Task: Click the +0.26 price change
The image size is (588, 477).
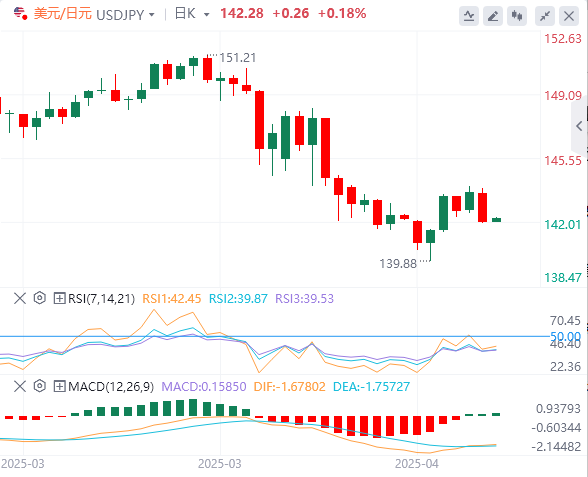Action: tap(291, 14)
